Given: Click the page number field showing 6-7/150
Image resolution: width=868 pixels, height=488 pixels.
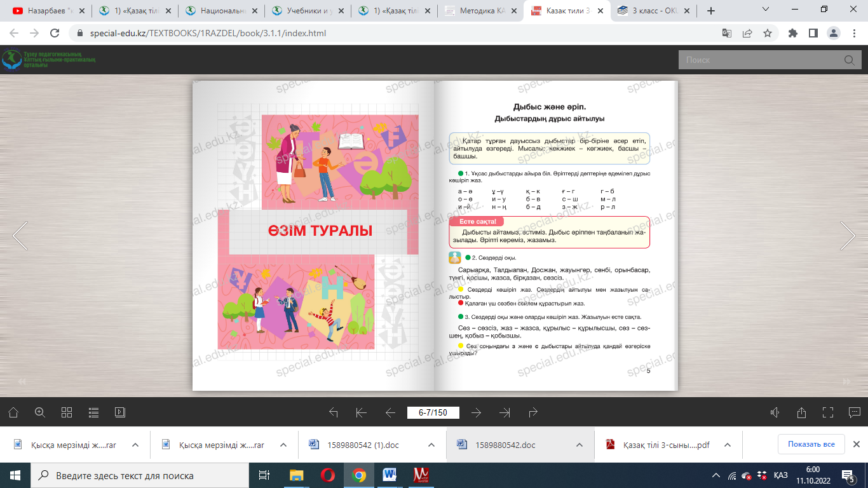Looking at the screenshot, I should [x=433, y=412].
